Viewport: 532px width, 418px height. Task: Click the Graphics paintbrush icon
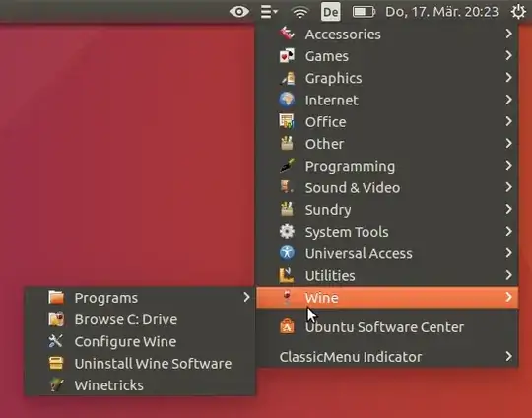click(x=288, y=78)
